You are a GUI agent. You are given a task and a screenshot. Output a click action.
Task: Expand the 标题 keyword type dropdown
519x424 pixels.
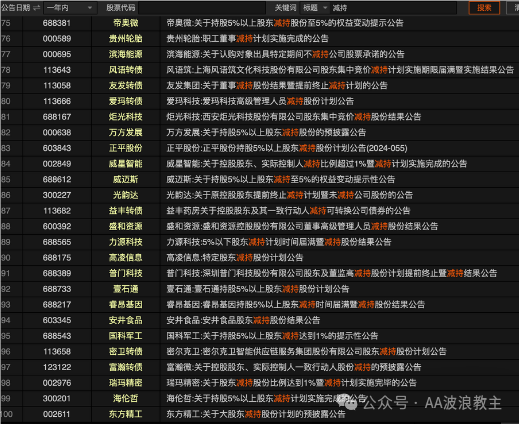[315, 8]
